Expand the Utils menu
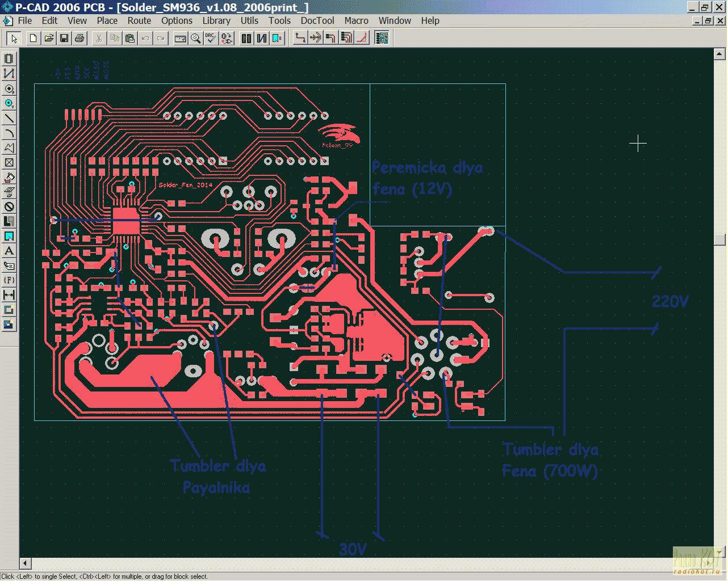The image size is (728, 581). (x=249, y=20)
